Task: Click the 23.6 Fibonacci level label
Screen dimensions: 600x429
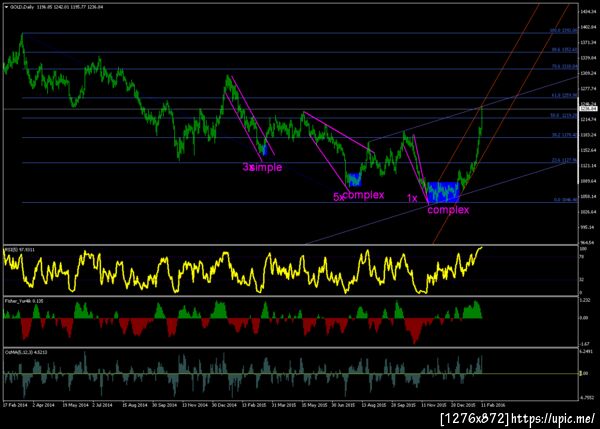Action: tap(564, 160)
